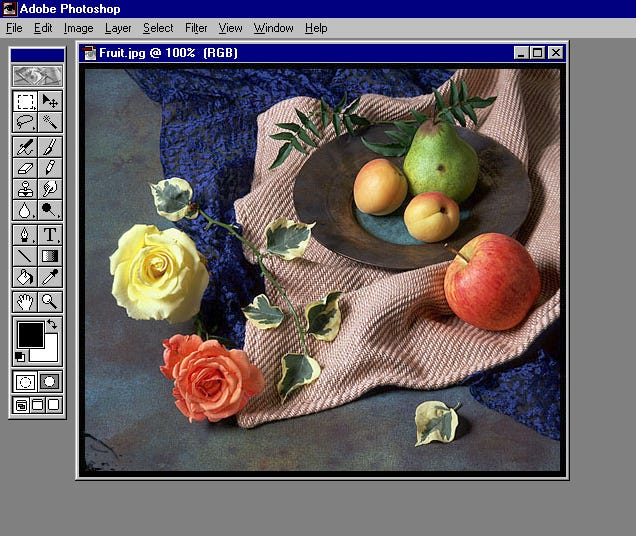Open the Select menu

point(158,28)
